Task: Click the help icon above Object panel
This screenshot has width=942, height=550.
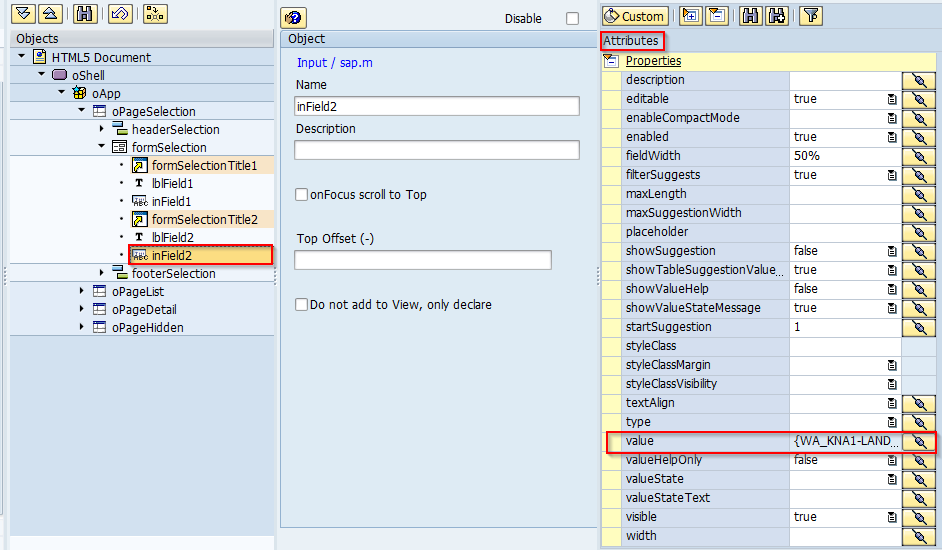Action: tap(293, 18)
